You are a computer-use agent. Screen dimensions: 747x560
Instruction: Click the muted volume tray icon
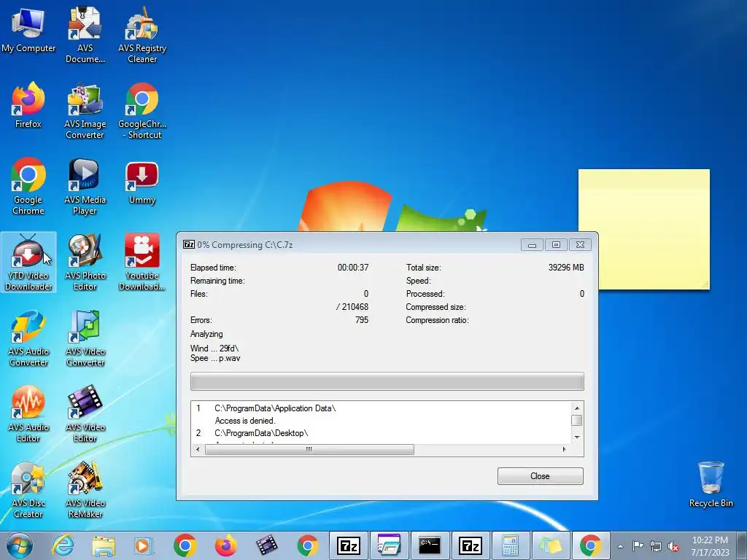tap(673, 546)
